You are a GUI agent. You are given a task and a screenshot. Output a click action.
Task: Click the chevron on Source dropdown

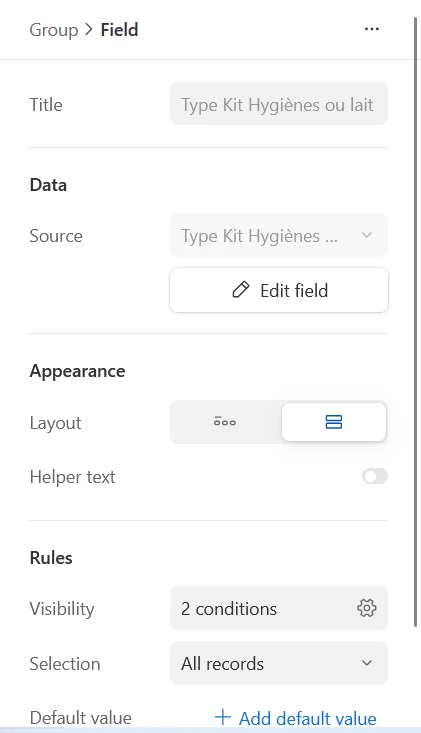point(367,235)
